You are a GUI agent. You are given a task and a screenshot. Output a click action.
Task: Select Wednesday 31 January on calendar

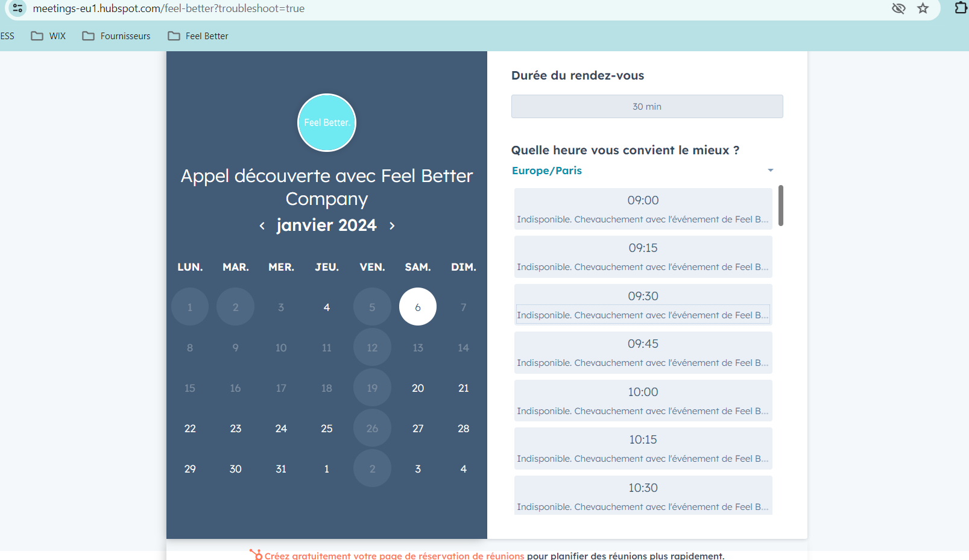pos(281,468)
